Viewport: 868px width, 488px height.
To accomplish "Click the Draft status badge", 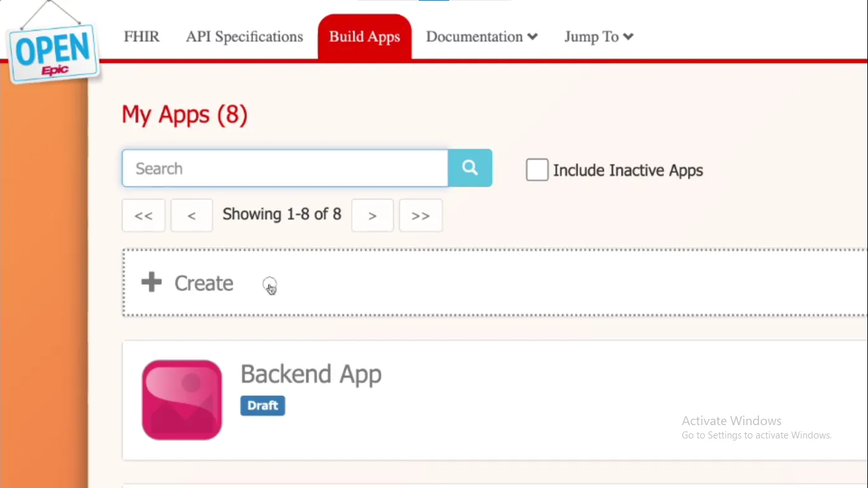I will click(262, 405).
